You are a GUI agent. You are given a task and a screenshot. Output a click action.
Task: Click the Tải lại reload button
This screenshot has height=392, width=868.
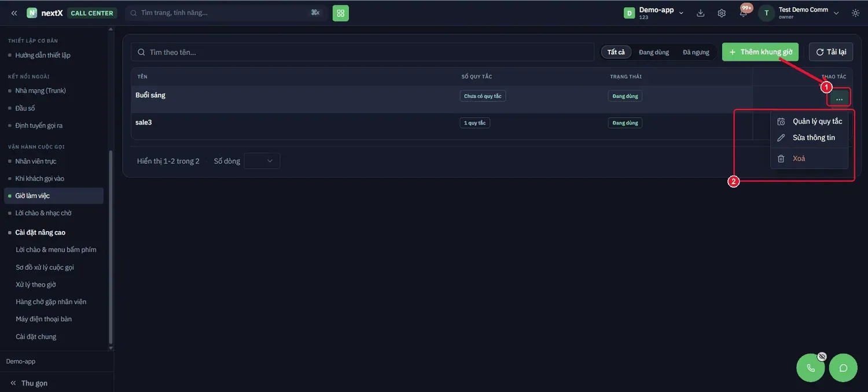(x=831, y=52)
